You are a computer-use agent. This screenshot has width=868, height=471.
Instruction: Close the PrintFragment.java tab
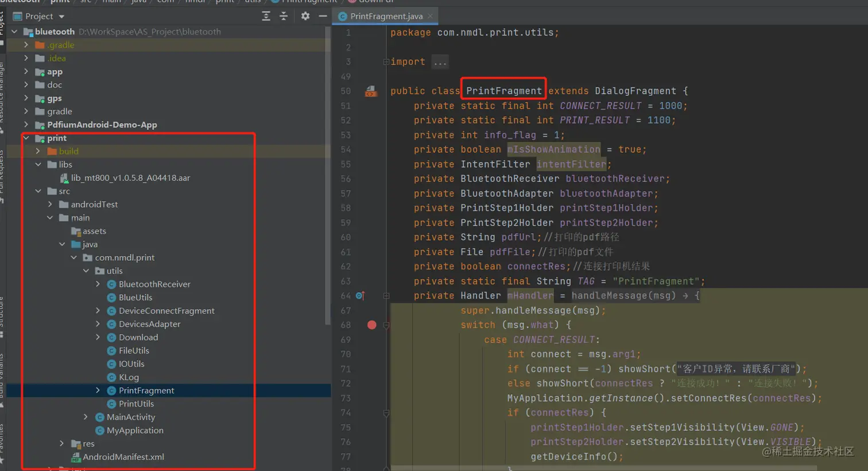(431, 16)
